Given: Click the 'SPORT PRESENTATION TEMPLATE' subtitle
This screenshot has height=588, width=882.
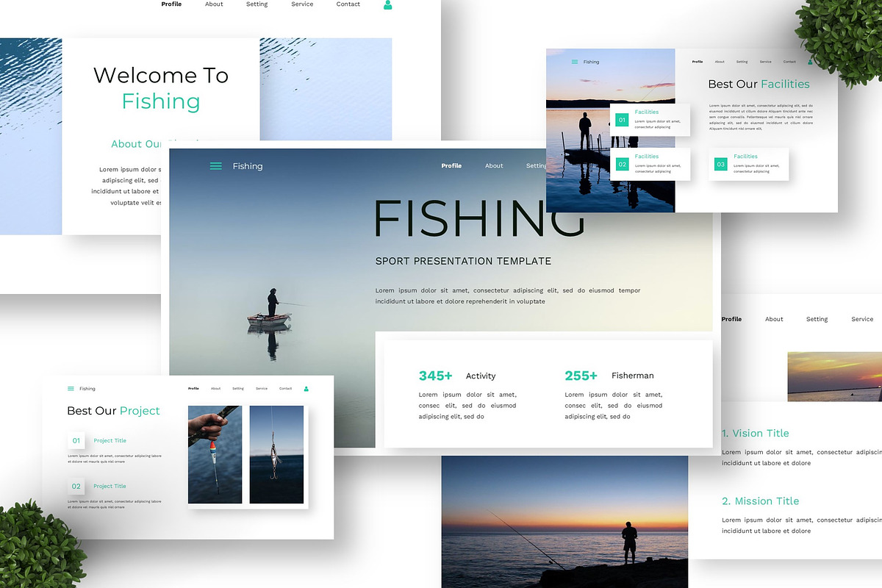Looking at the screenshot, I should tap(463, 261).
